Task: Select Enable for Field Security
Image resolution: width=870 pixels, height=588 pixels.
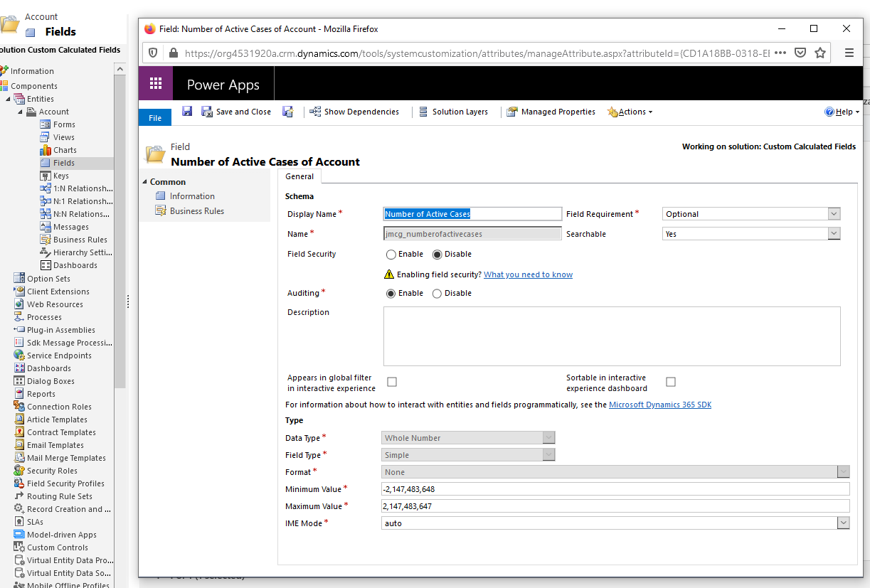Action: (x=391, y=255)
